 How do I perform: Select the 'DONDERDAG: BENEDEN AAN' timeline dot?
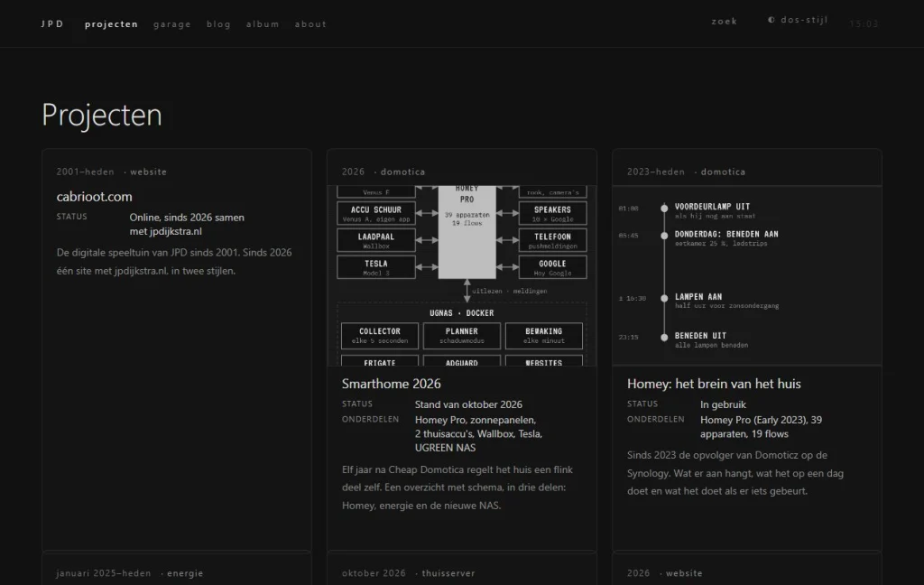664,236
